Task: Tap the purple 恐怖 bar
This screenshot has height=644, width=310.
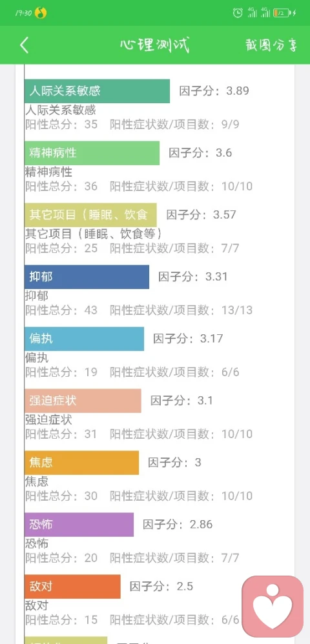Action: pyautogui.click(x=79, y=525)
